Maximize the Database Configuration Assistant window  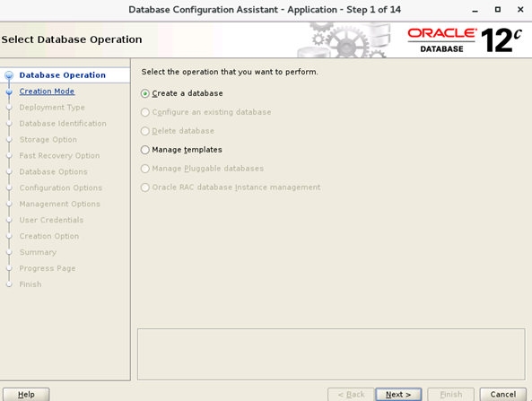(x=498, y=10)
